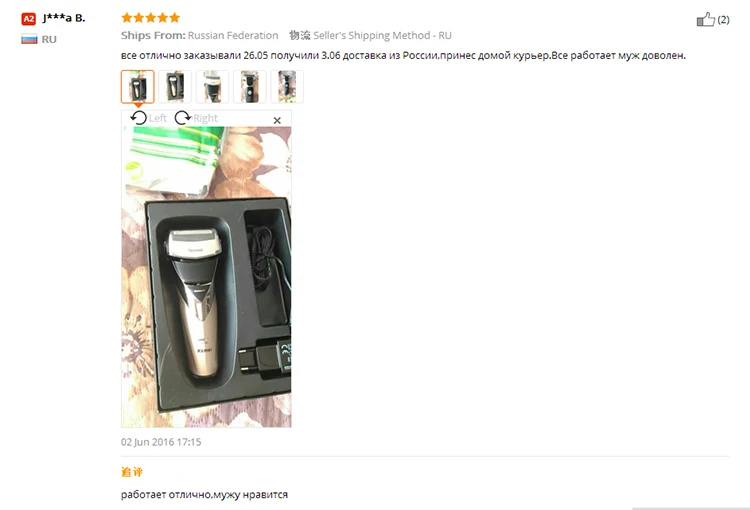Click the thumbs-up helpful icon
The image size is (750, 510).
coord(706,19)
